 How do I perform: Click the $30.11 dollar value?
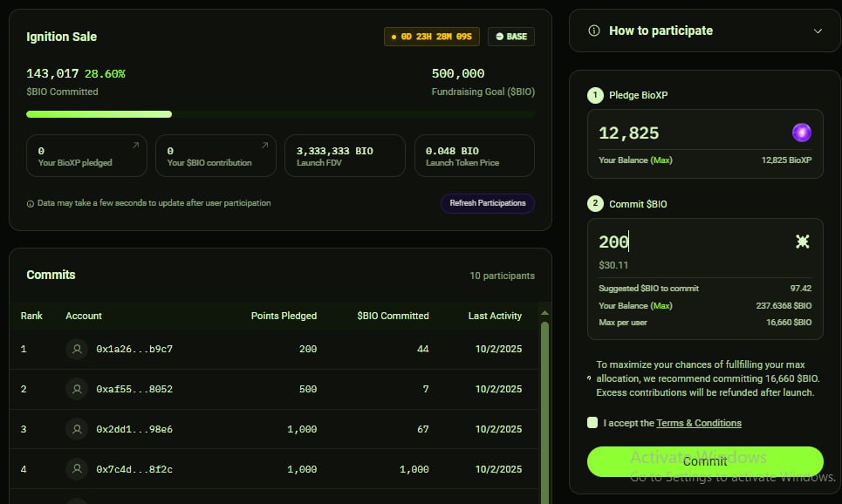[x=613, y=265]
